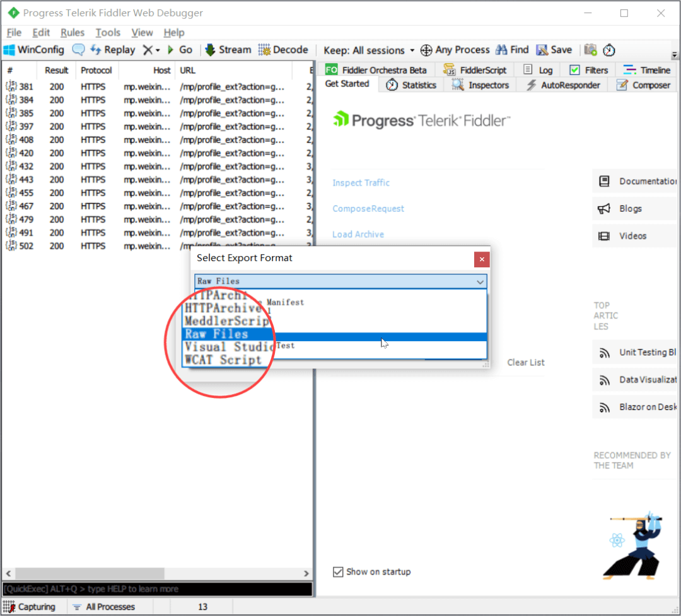Screen dimensions: 681x616
Task: Switch to the Timeline tab
Action: pyautogui.click(x=647, y=70)
